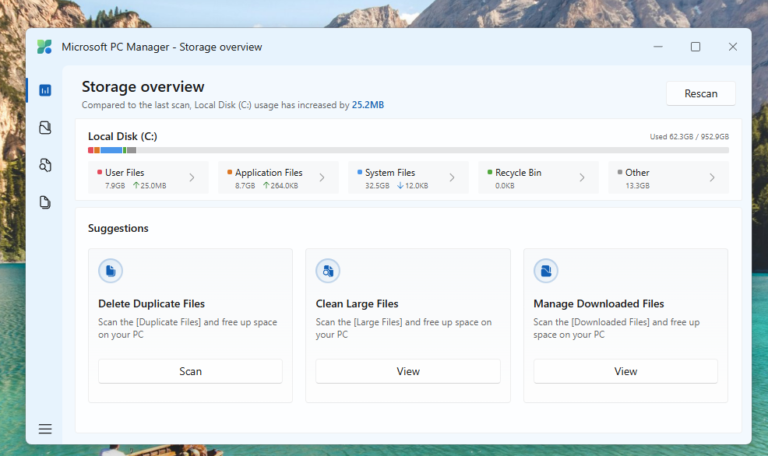Image resolution: width=768 pixels, height=456 pixels.
Task: Click the Manage Downloaded Files card icon
Action: (546, 271)
